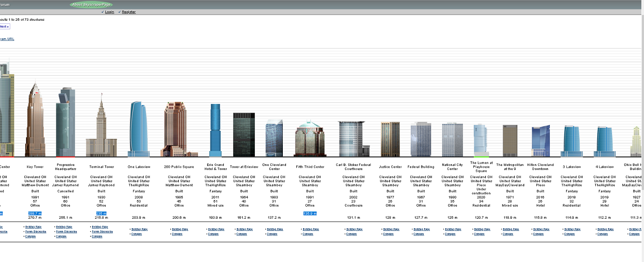The image size is (644, 262).
Task: Click Compare link under Key Tower
Action: [x=30, y=236]
